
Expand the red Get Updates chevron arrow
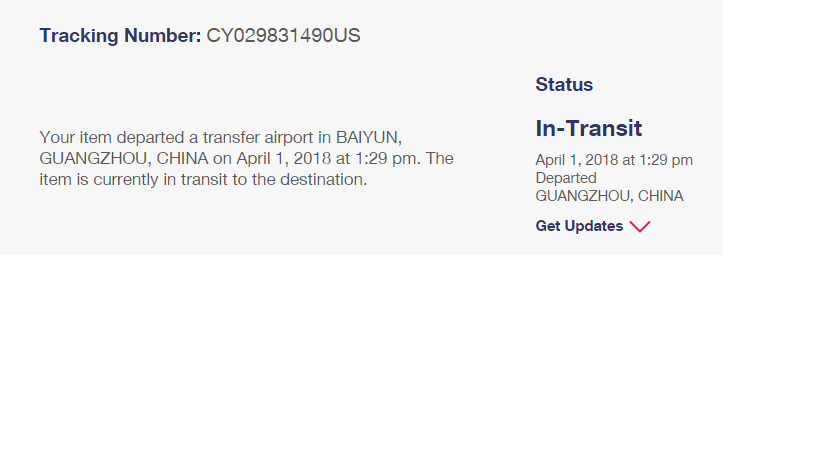[641, 227]
